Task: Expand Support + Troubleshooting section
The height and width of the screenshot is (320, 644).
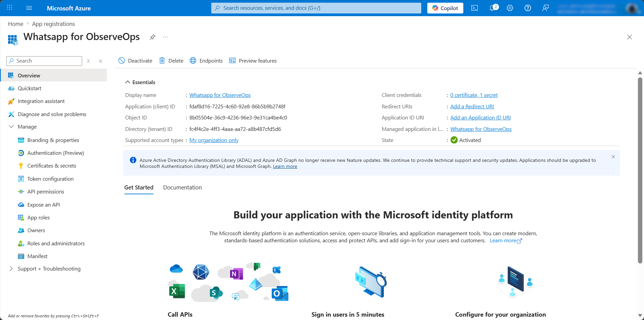Action: pos(11,269)
